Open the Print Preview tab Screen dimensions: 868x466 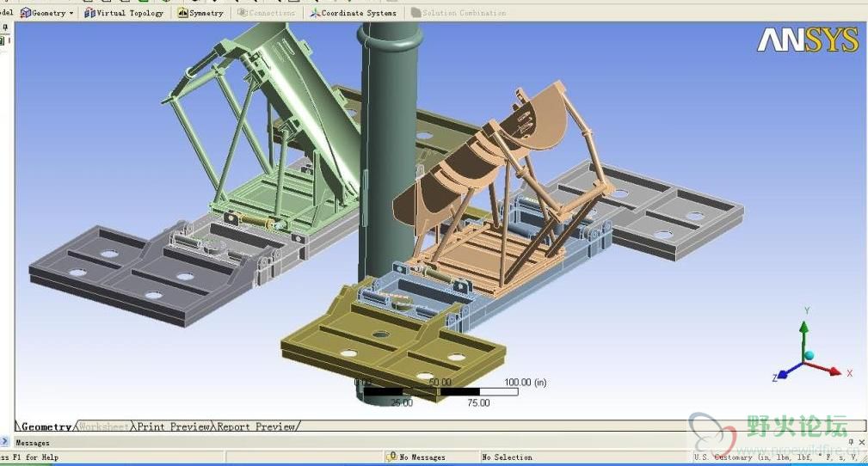click(173, 426)
